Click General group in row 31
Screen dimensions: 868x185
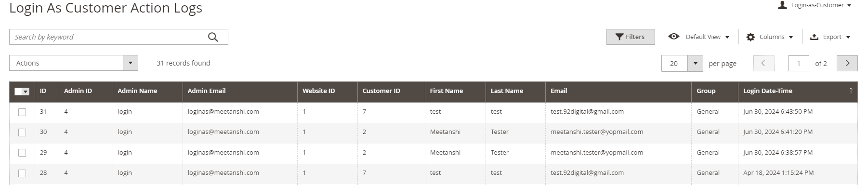708,111
